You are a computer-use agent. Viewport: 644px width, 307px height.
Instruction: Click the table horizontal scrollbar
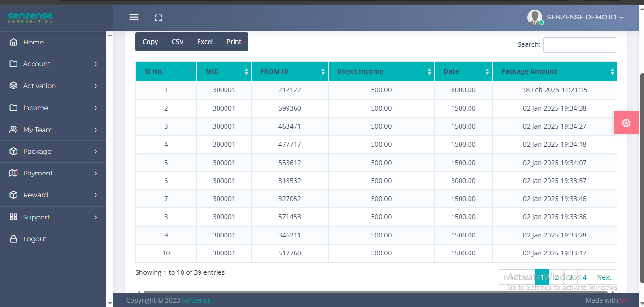(375, 292)
